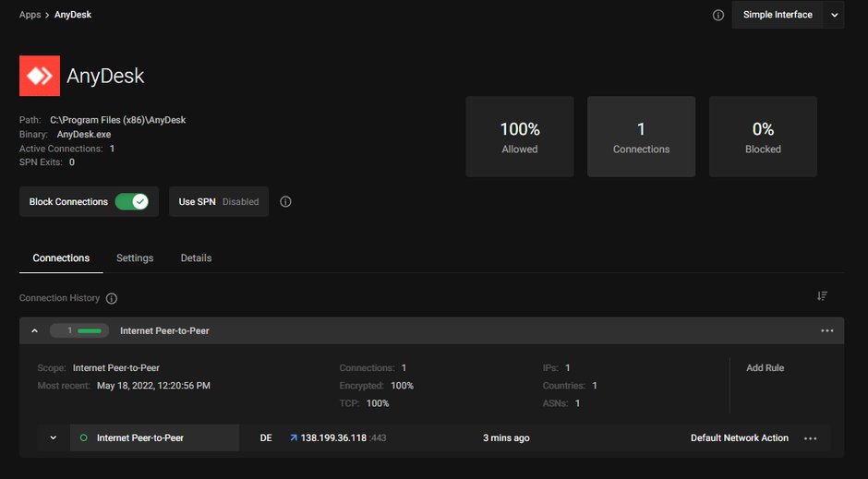Click Connection History info icon
This screenshot has height=479, width=868.
[111, 299]
